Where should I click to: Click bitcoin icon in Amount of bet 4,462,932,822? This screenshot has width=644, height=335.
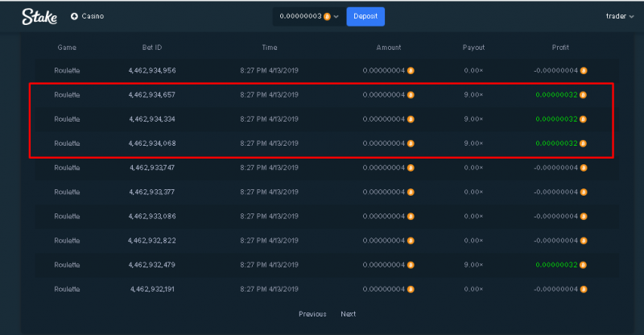411,241
